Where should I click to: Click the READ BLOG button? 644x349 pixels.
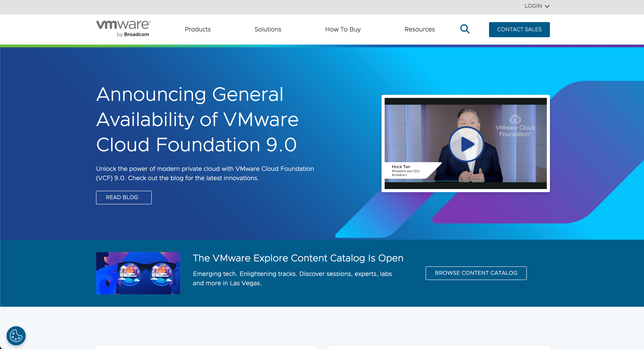[x=124, y=197]
